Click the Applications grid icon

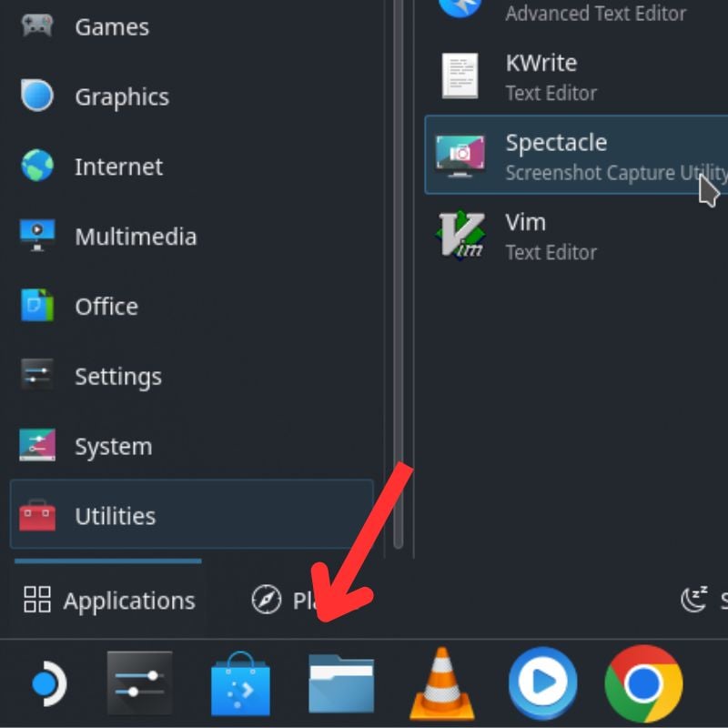[37, 599]
